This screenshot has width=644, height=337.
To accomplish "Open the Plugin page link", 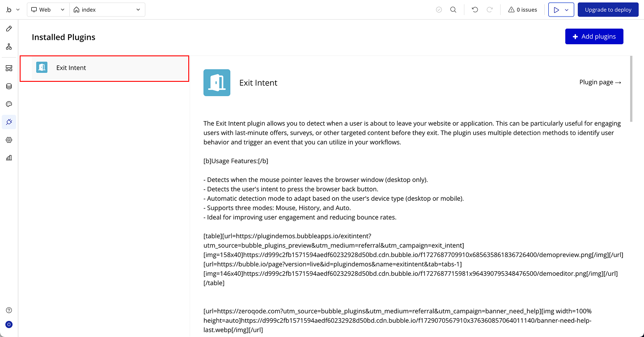I will 600,82.
